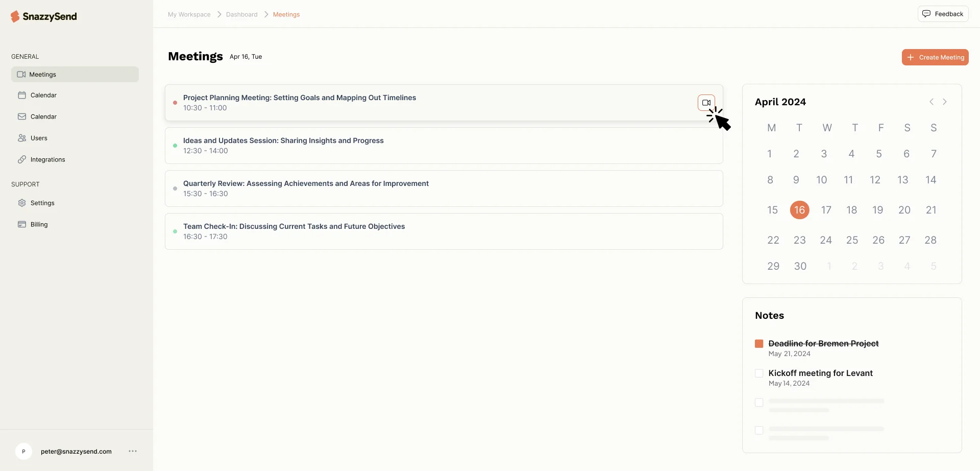Click the Billing card icon
Viewport: 980px width, 471px height.
tap(22, 224)
